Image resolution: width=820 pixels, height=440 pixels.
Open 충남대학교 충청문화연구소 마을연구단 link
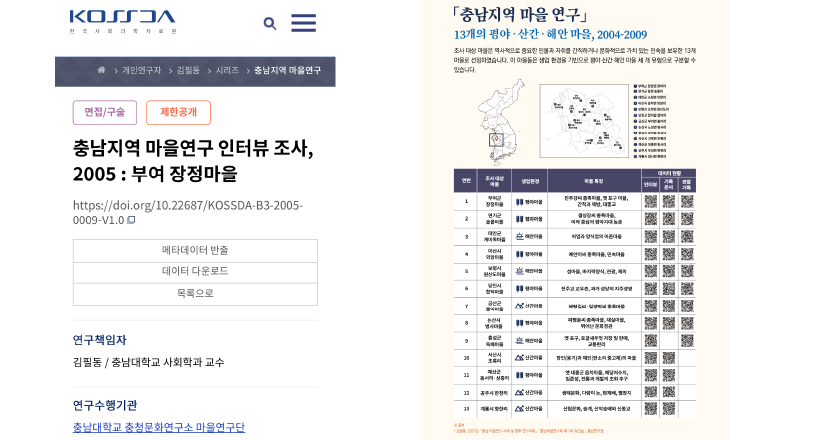158,427
